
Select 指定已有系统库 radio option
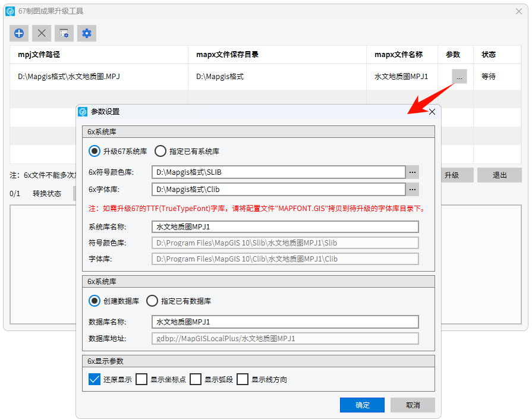pyautogui.click(x=160, y=151)
